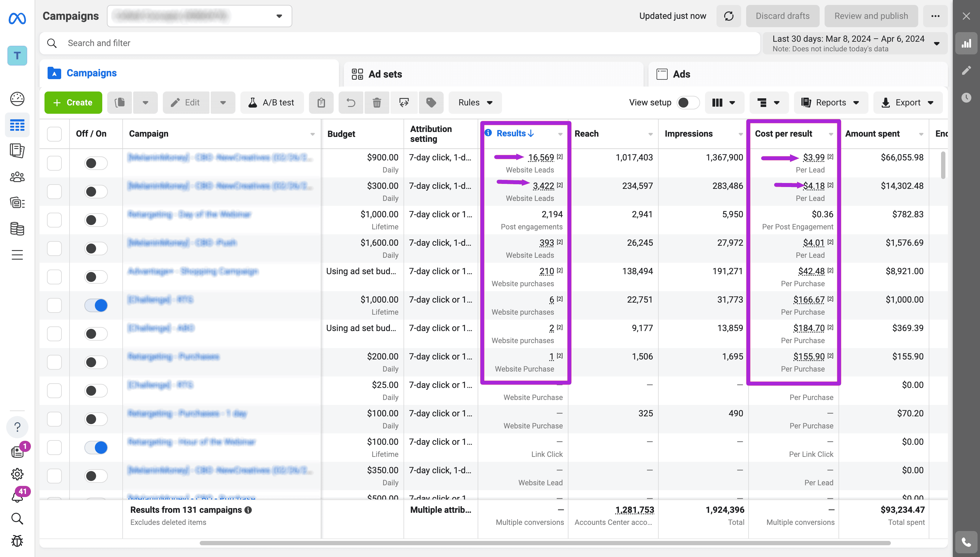The height and width of the screenshot is (557, 980).
Task: Toggle the View setup switch
Action: click(x=687, y=103)
